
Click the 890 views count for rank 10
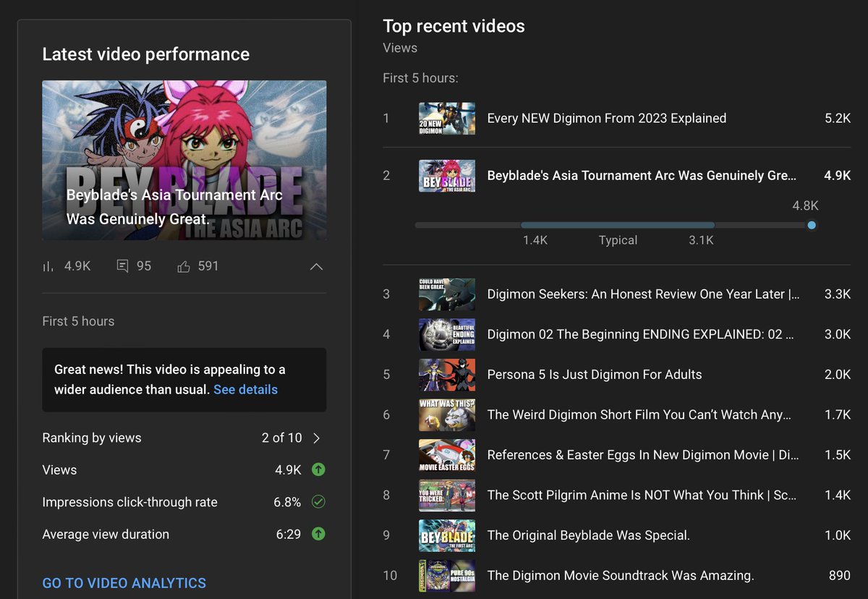(840, 576)
